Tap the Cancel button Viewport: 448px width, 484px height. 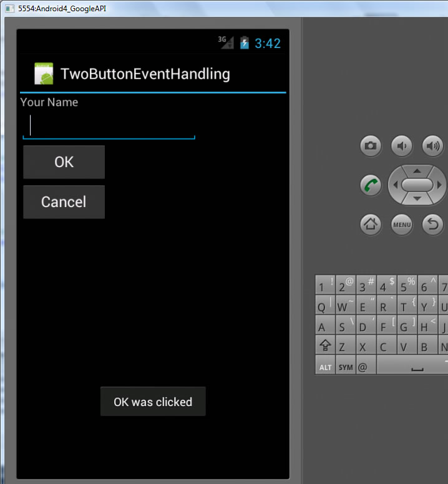pyautogui.click(x=64, y=202)
